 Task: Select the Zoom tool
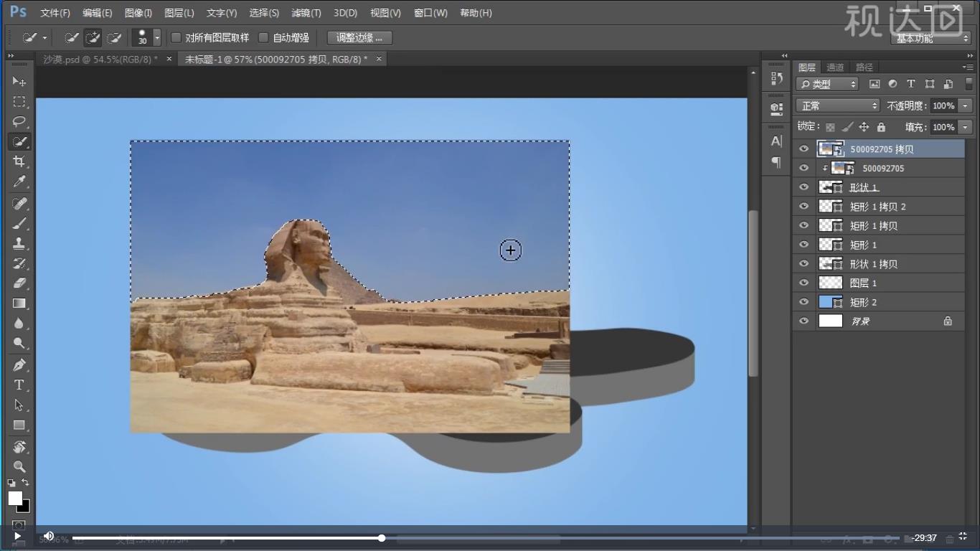[19, 466]
